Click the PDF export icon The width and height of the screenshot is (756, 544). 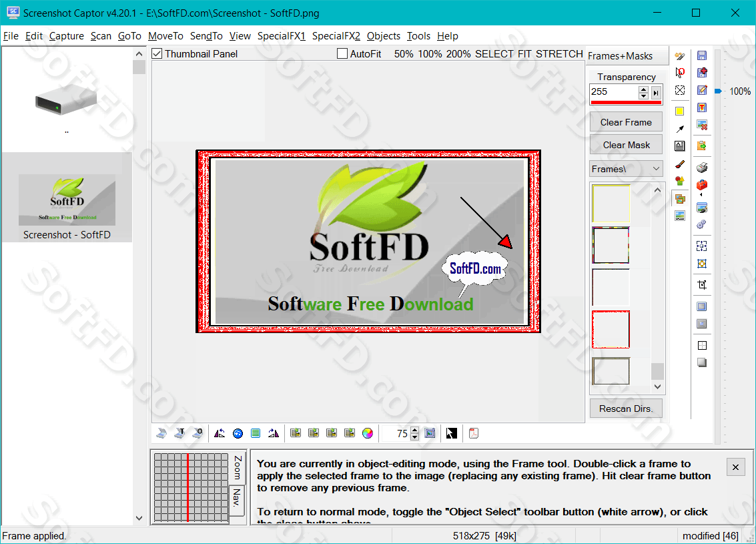474,434
